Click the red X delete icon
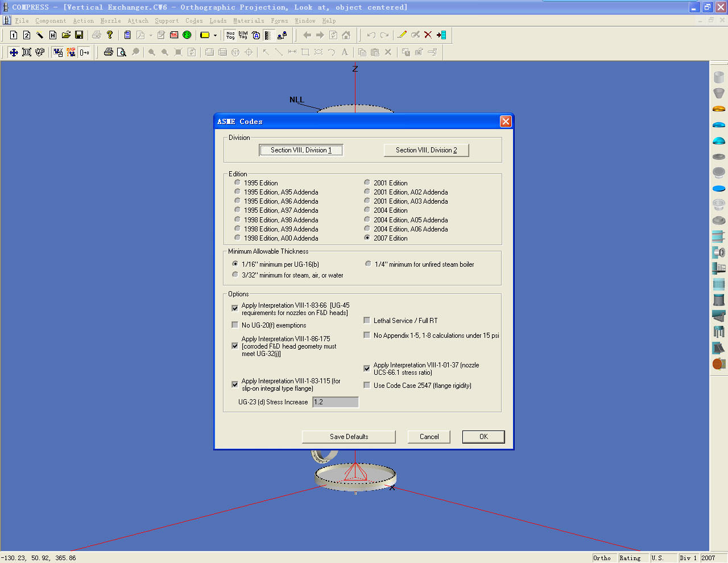728x563 pixels. coord(428,35)
